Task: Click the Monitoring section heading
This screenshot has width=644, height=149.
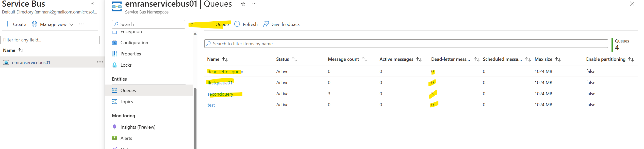Action: click(x=123, y=116)
